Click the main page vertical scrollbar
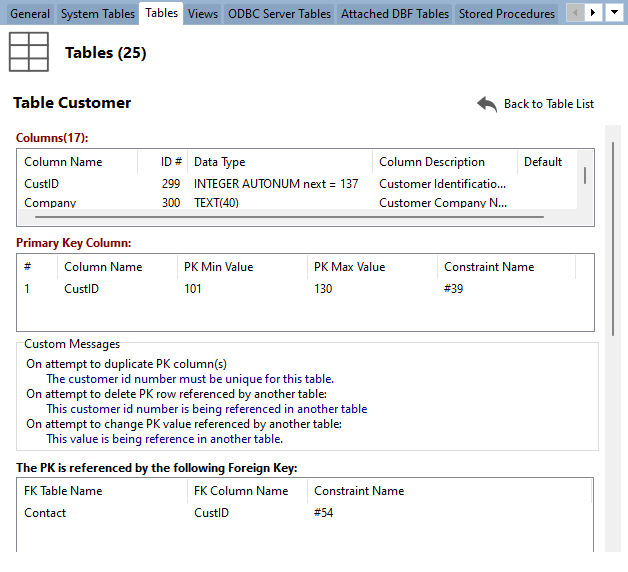 (x=613, y=239)
